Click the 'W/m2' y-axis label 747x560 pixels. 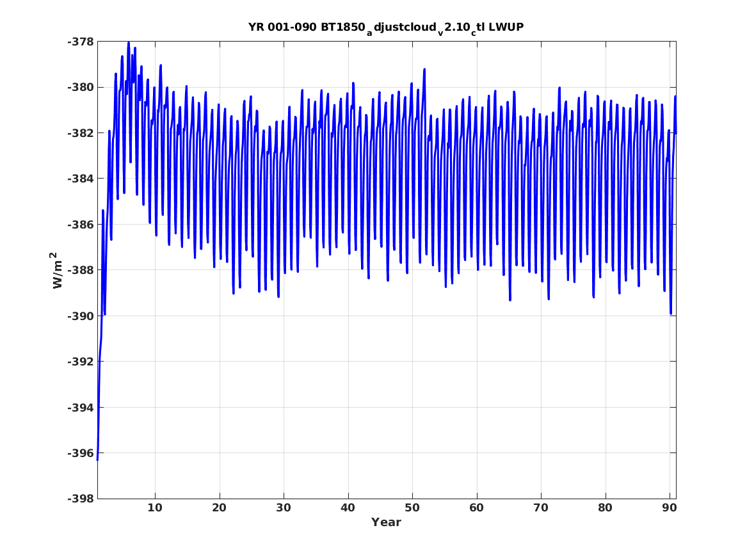57,271
